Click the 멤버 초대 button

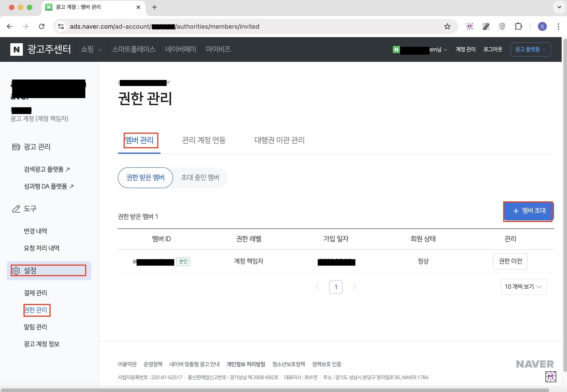pos(529,211)
